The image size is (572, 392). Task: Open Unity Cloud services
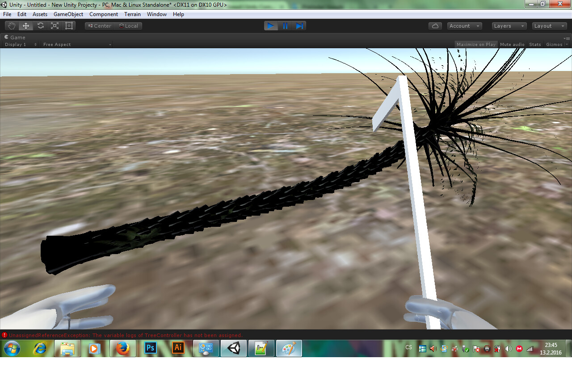click(435, 25)
